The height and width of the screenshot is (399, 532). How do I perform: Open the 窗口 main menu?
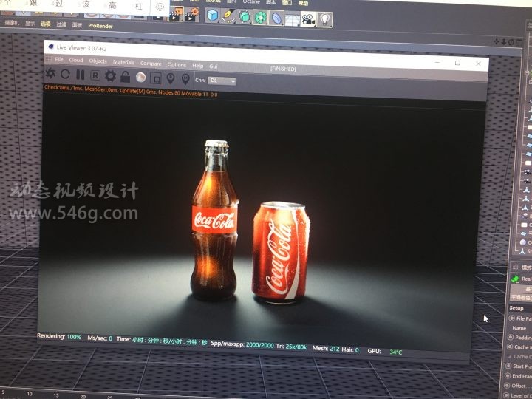click(287, 2)
